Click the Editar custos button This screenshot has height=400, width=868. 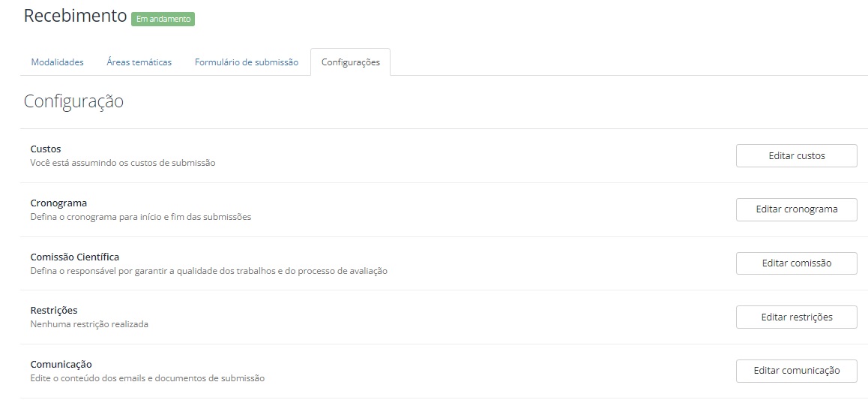(797, 155)
